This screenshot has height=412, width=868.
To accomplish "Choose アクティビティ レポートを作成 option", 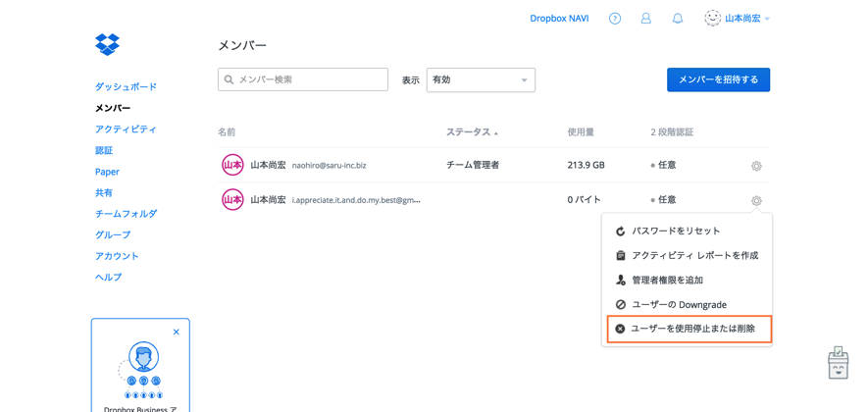I will tap(694, 256).
